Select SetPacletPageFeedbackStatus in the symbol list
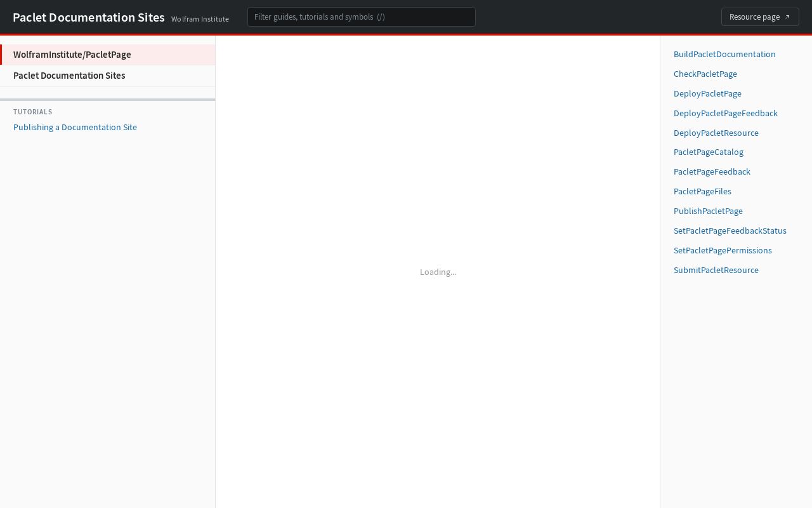The image size is (812, 508). pyautogui.click(x=730, y=231)
